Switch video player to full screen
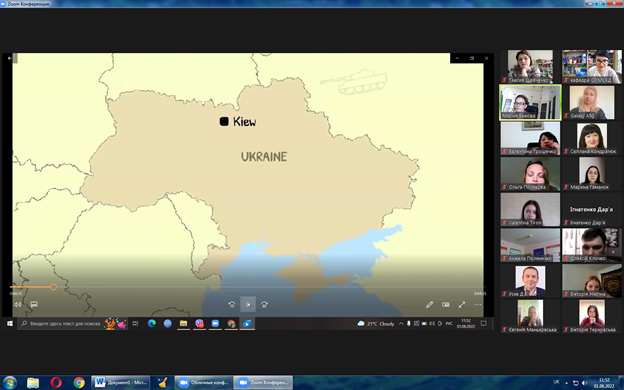The image size is (624, 390). click(462, 304)
